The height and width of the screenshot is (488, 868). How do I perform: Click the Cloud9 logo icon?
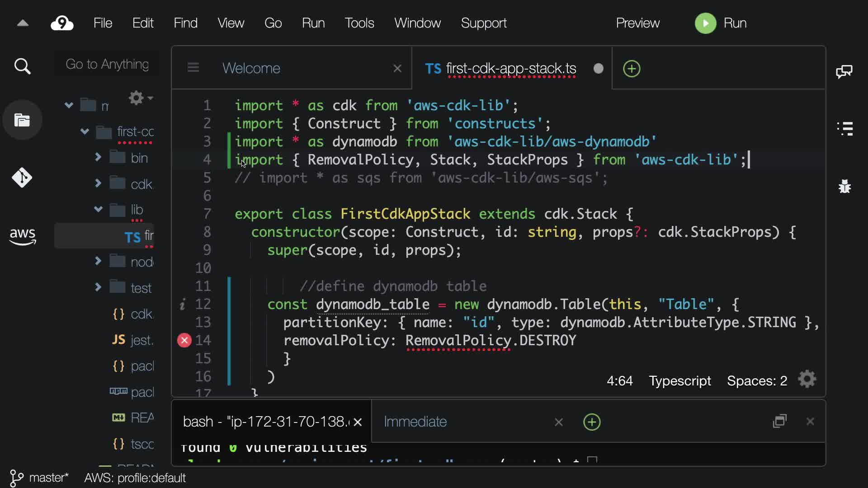[62, 23]
